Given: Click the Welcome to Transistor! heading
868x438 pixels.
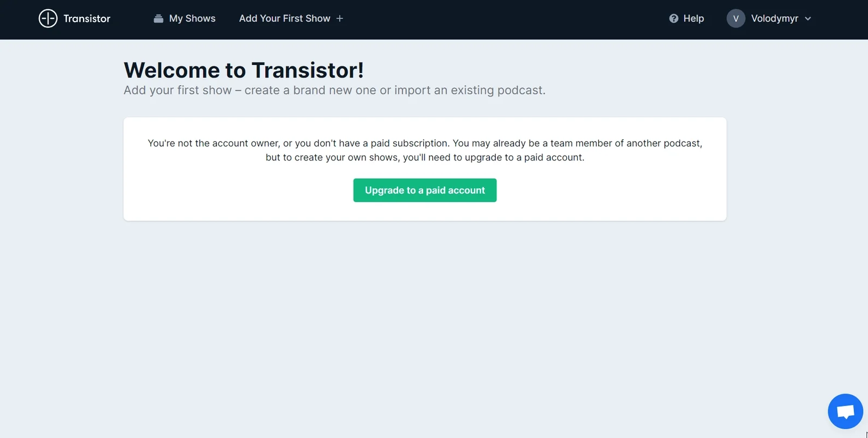Looking at the screenshot, I should coord(244,70).
